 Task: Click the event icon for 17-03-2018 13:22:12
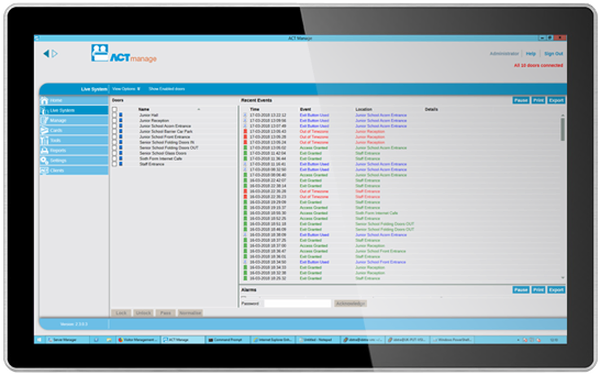(x=245, y=115)
